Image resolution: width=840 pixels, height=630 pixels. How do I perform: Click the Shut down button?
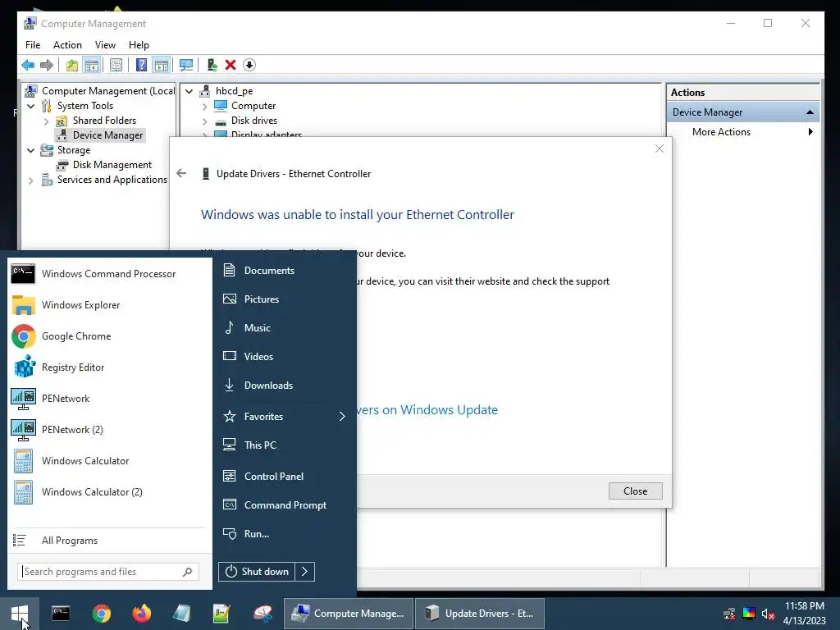pos(257,572)
